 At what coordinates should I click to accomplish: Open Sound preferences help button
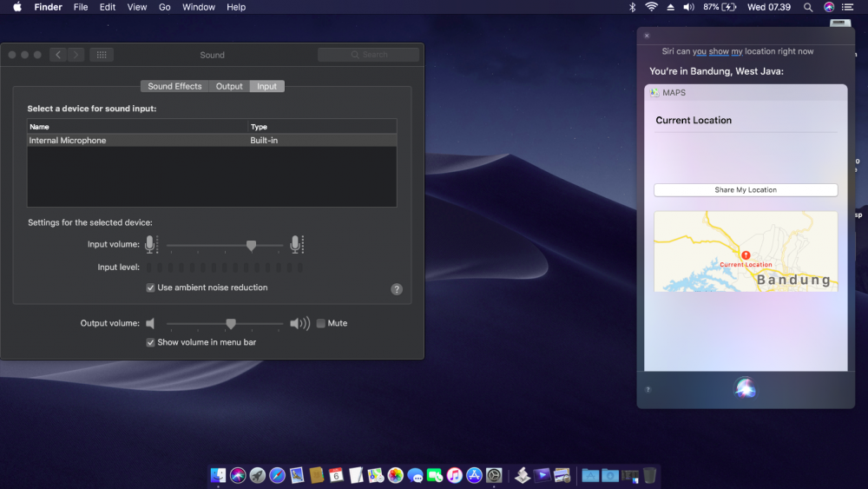click(x=397, y=289)
